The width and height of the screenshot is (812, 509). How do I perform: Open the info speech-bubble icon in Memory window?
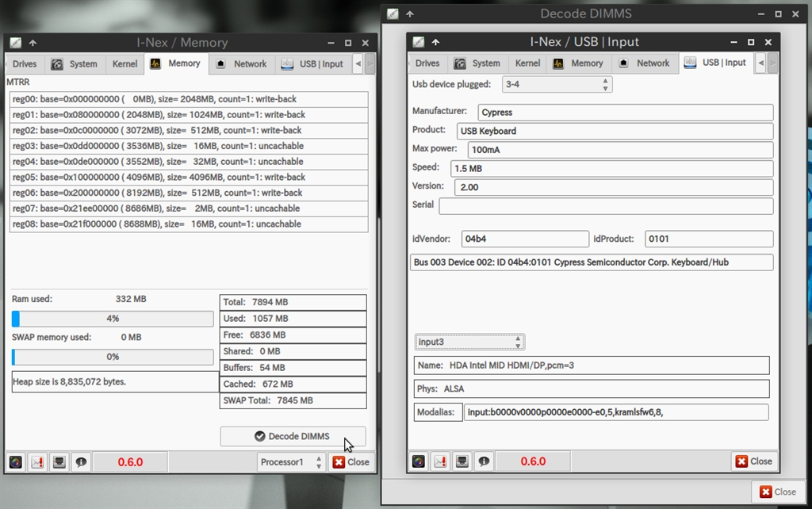pos(80,462)
